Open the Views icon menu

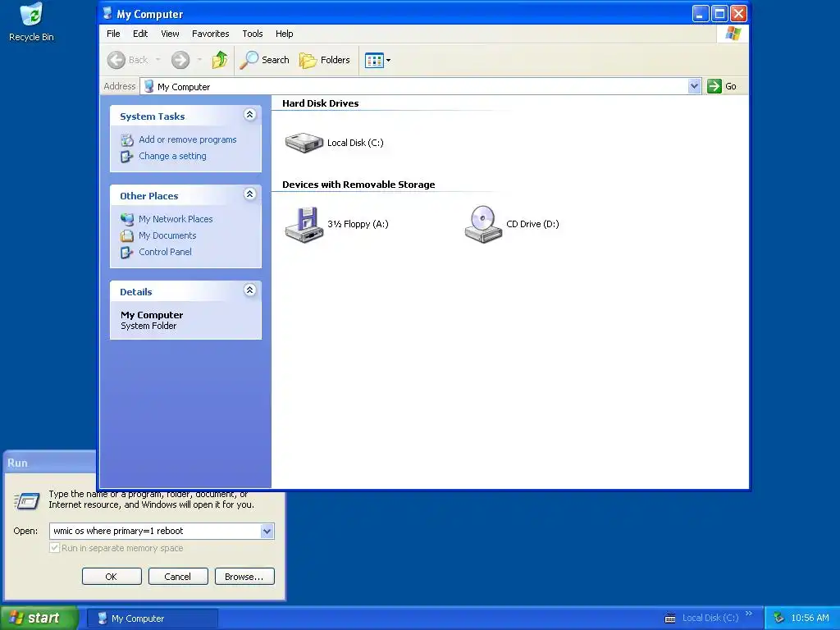point(377,60)
